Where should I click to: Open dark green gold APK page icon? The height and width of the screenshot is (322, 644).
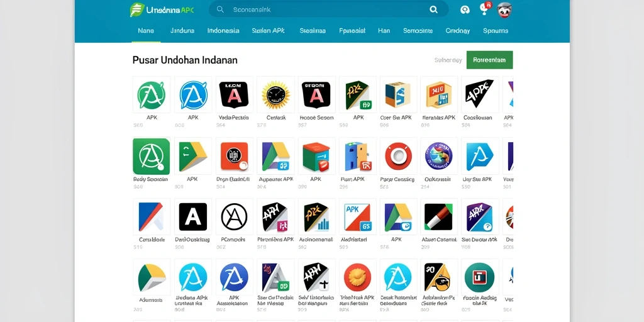coord(358,95)
